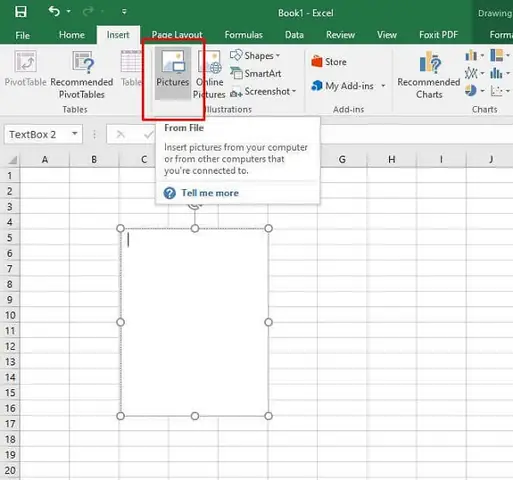The width and height of the screenshot is (513, 480).
Task: Click the Select All corner triangle
Action: [x=12, y=160]
